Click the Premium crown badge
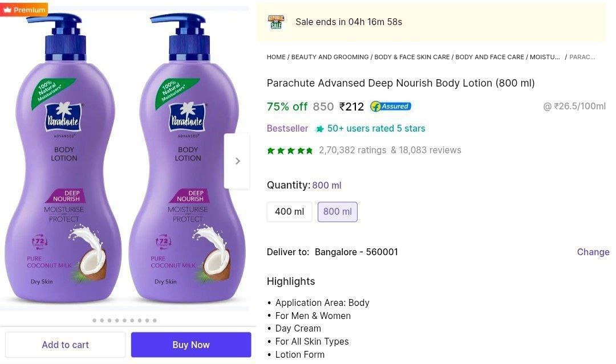The image size is (616, 364). (x=23, y=10)
